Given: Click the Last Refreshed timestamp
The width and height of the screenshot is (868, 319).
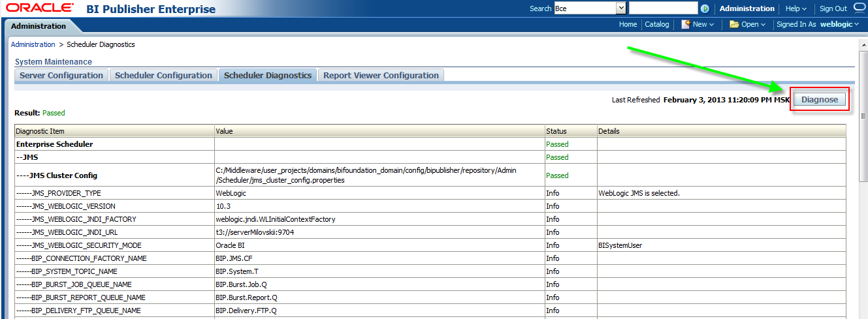Looking at the screenshot, I should [x=727, y=100].
